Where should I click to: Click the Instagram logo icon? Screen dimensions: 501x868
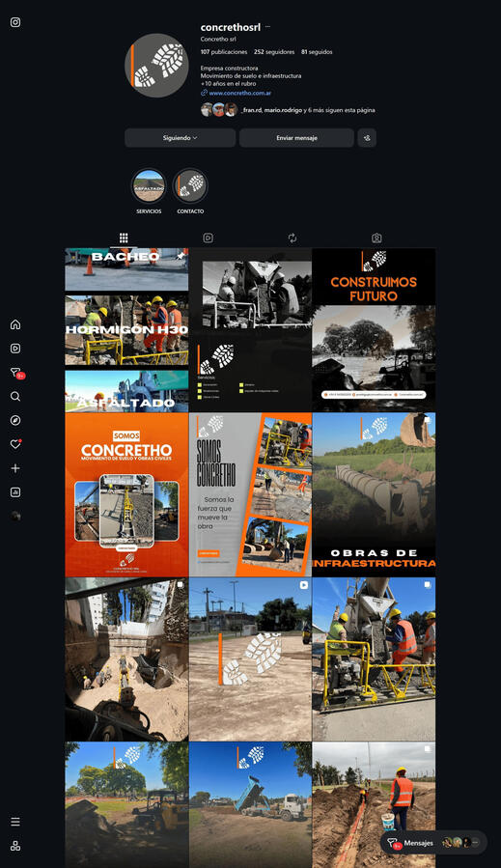15,22
